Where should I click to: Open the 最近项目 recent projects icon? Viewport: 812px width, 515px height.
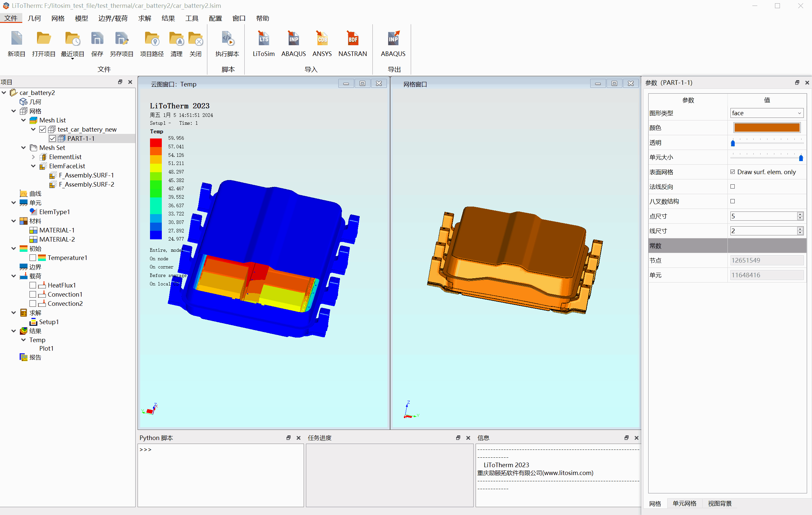pyautogui.click(x=72, y=39)
